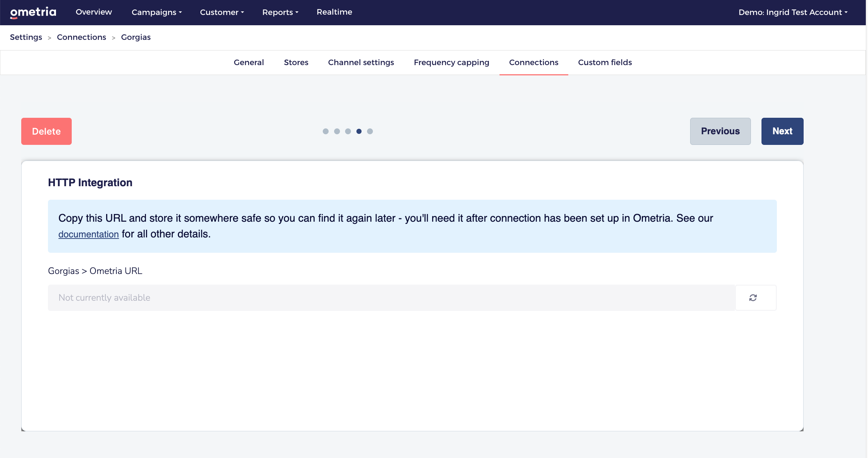
Task: Open the Overview page
Action: pos(94,12)
